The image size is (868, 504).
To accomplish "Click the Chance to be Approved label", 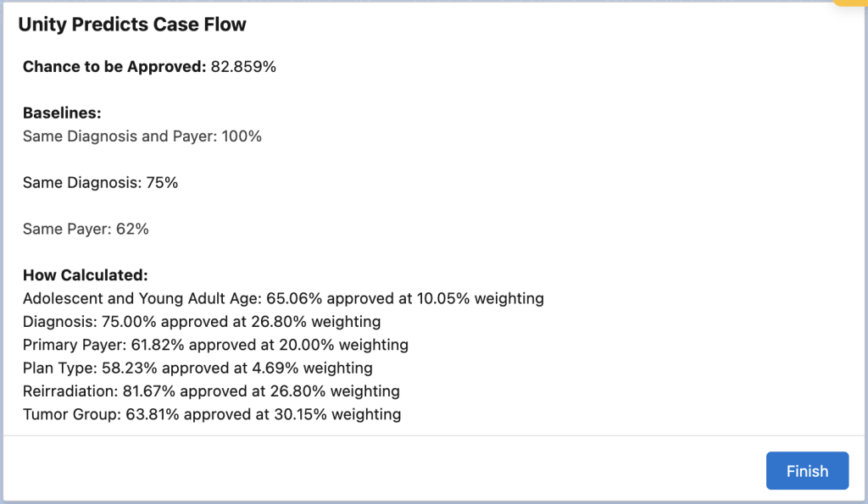I will 114,67.
